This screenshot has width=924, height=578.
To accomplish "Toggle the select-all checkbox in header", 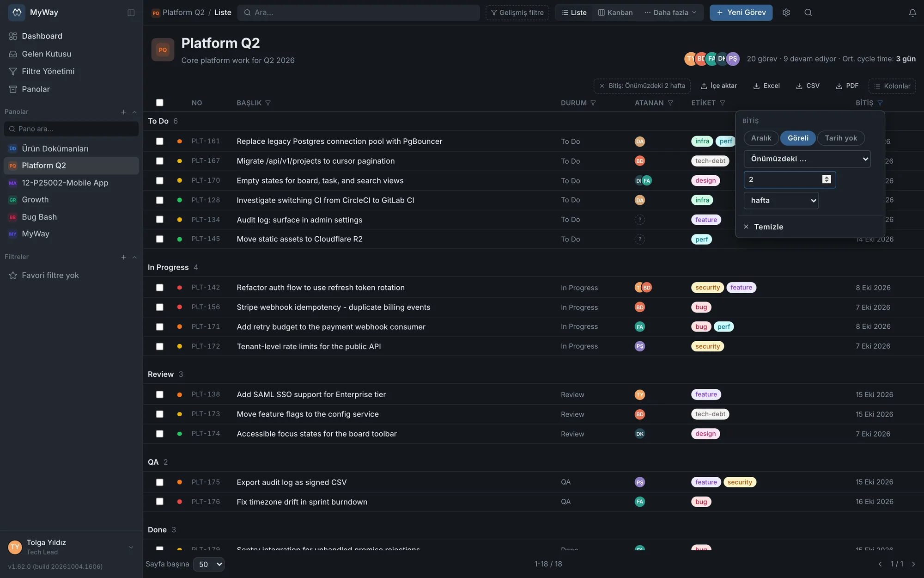I will coord(160,103).
